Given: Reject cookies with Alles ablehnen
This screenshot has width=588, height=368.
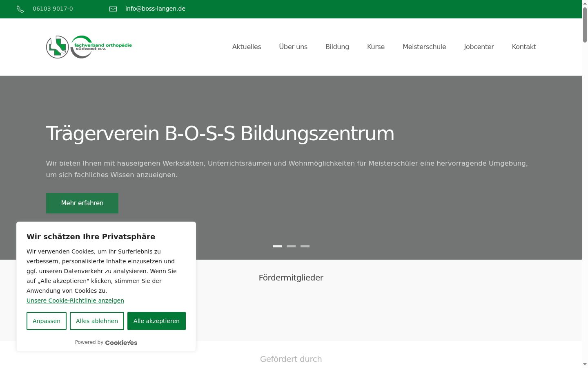Looking at the screenshot, I should point(97,321).
